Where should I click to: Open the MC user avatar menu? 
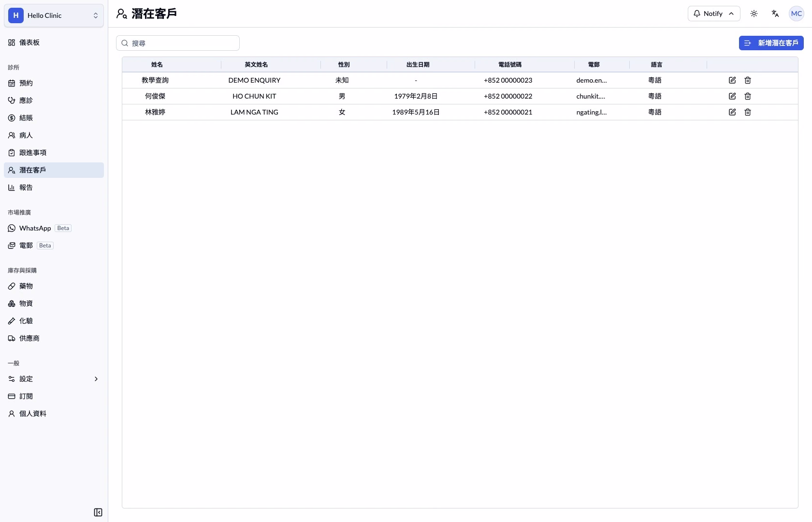coord(797,14)
